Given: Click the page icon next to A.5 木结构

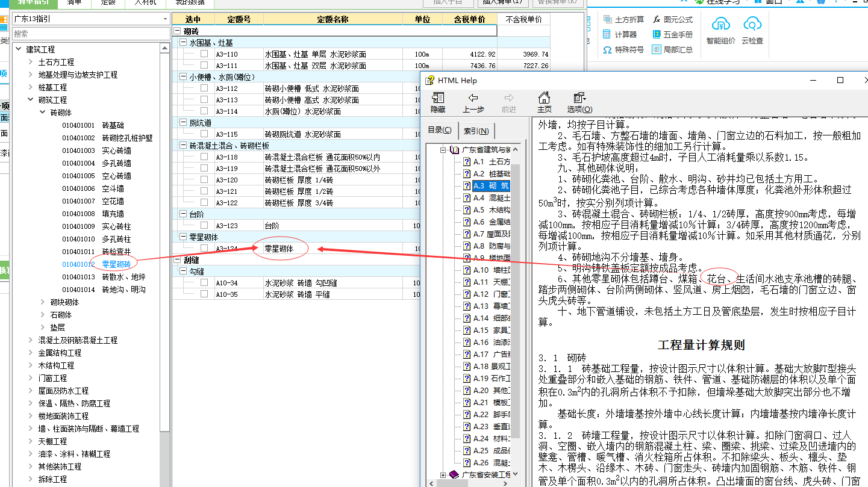Looking at the screenshot, I should (466, 210).
